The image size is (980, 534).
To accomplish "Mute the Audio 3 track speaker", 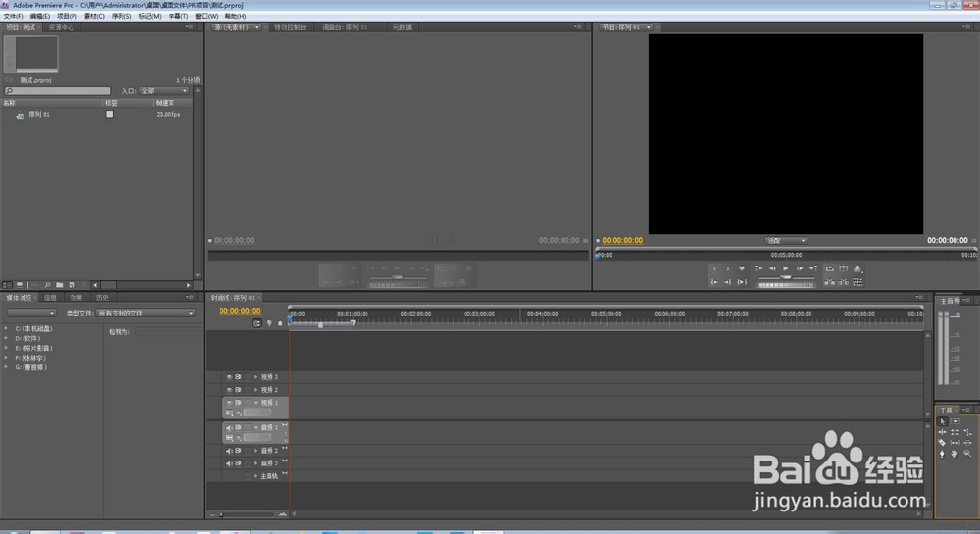I will tap(229, 463).
